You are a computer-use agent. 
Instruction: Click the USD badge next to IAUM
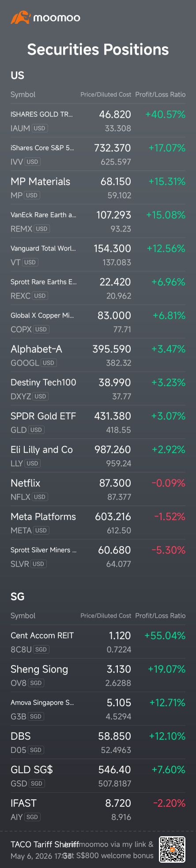[40, 128]
